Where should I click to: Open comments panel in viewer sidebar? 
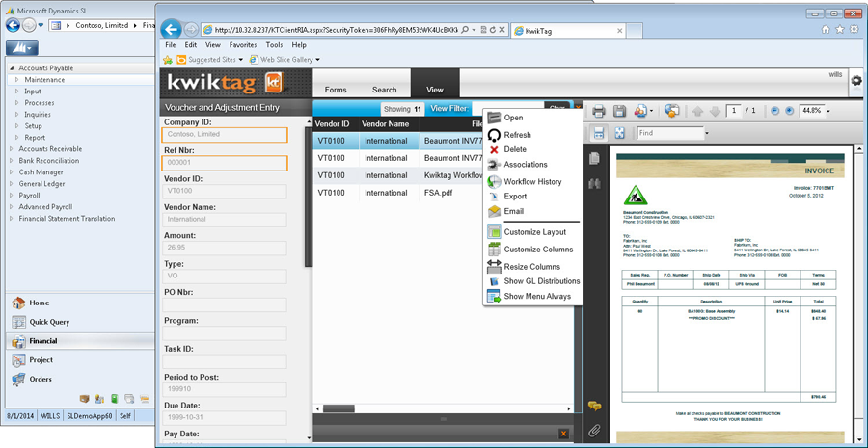pos(595,406)
